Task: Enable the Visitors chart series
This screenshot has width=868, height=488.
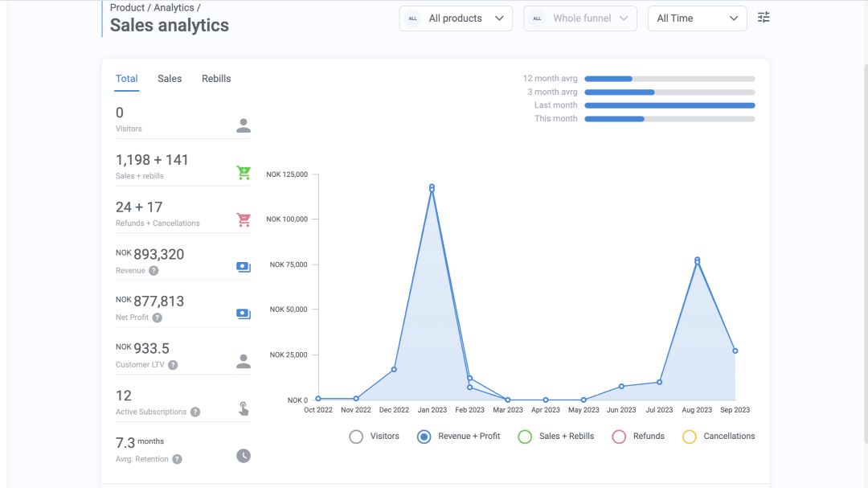Action: point(356,437)
